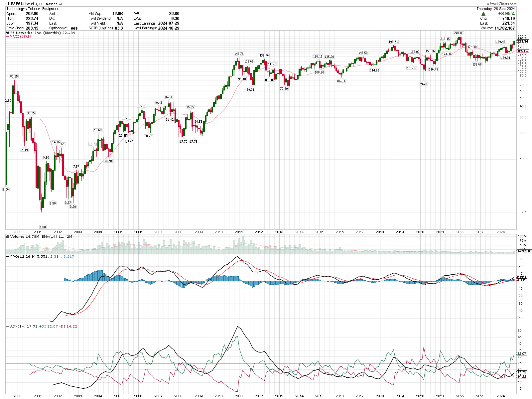Click the 86.03 low label near 2016
532x399 pixels.
click(x=341, y=81)
